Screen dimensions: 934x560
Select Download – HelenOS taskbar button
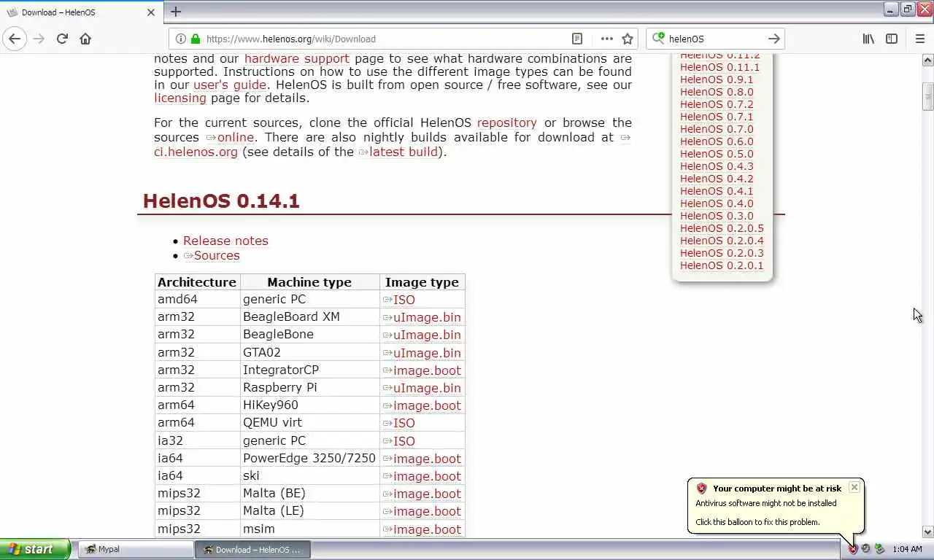point(252,549)
